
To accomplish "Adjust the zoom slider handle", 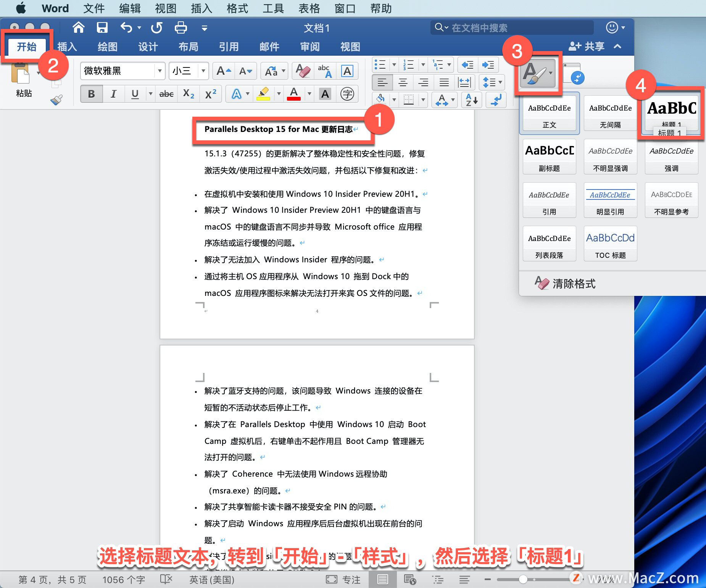I will (523, 580).
